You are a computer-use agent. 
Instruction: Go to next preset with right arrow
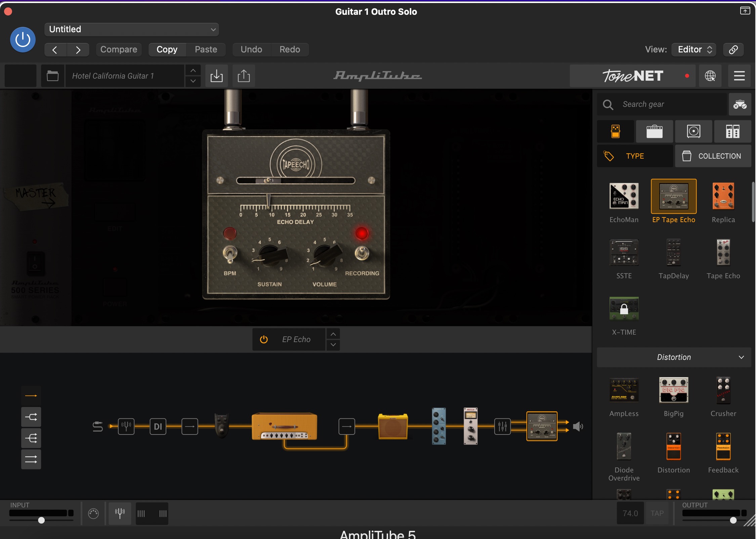[x=78, y=50]
